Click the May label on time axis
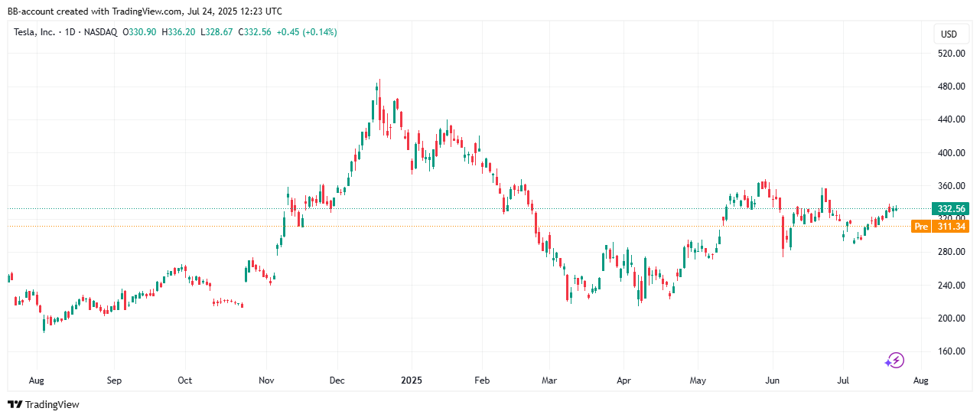This screenshot has width=980, height=418. point(698,380)
